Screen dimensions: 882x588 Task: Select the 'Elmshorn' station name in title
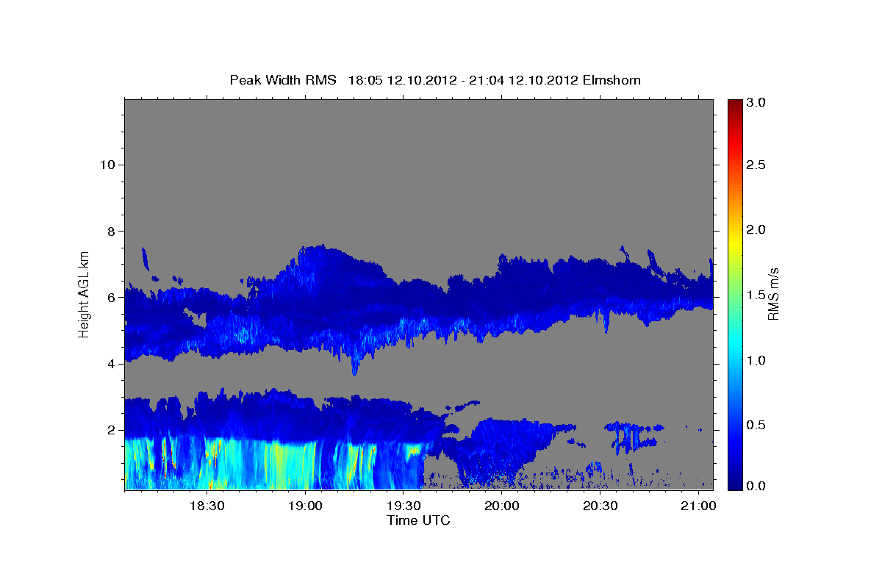pyautogui.click(x=612, y=79)
